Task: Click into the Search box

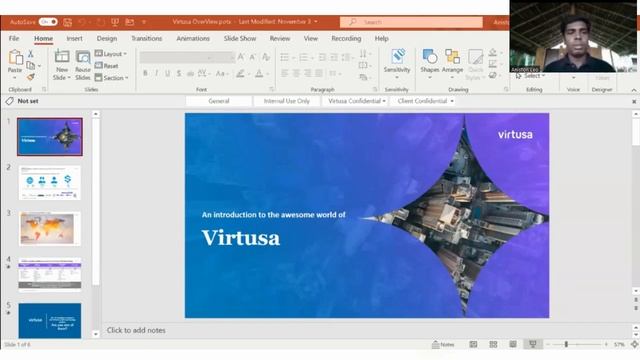Action: [x=411, y=22]
